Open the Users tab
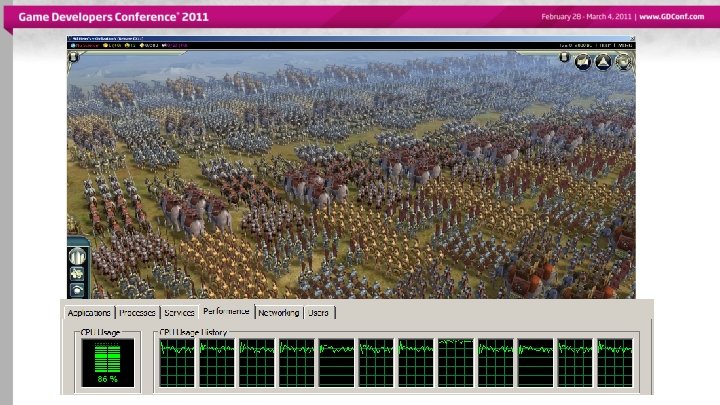 (319, 313)
